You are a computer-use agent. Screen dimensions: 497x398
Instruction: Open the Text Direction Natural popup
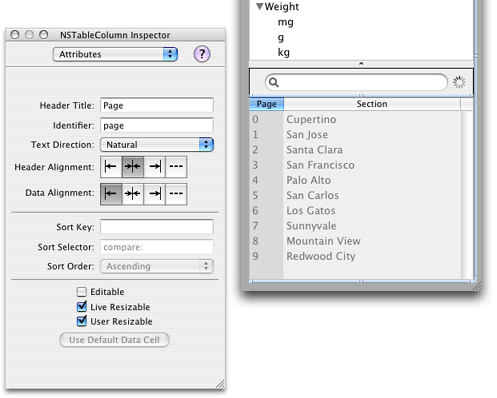pyautogui.click(x=157, y=145)
